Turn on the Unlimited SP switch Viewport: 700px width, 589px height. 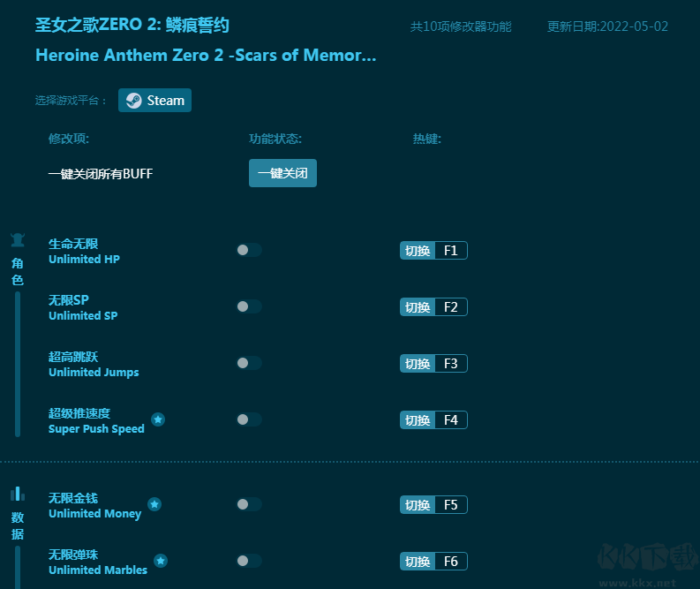click(249, 306)
